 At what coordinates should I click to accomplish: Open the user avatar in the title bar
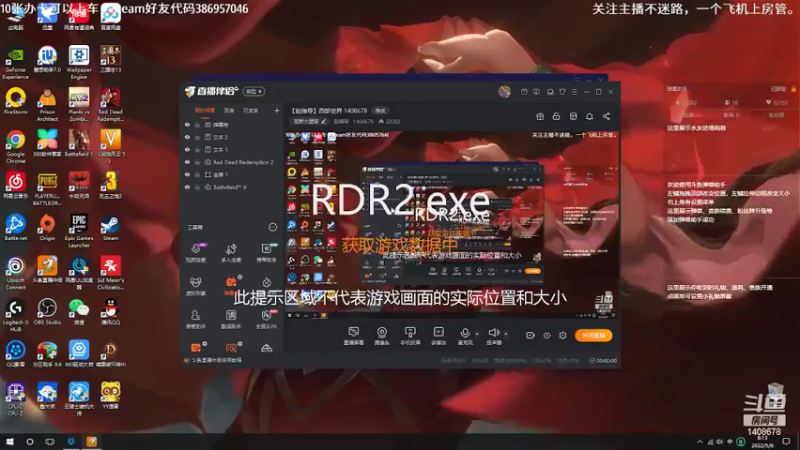(x=504, y=91)
